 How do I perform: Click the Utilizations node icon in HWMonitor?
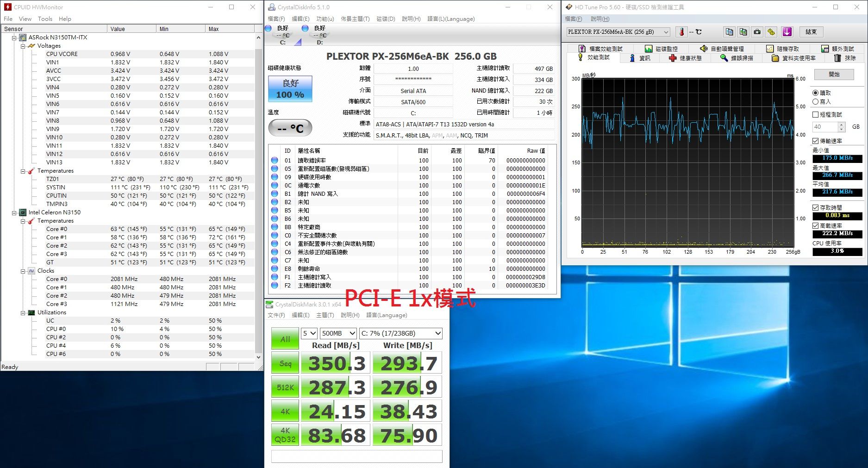pos(31,312)
